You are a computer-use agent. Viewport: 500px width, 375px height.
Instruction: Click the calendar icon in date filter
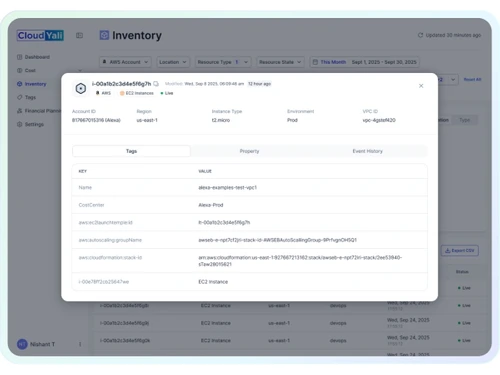click(315, 62)
